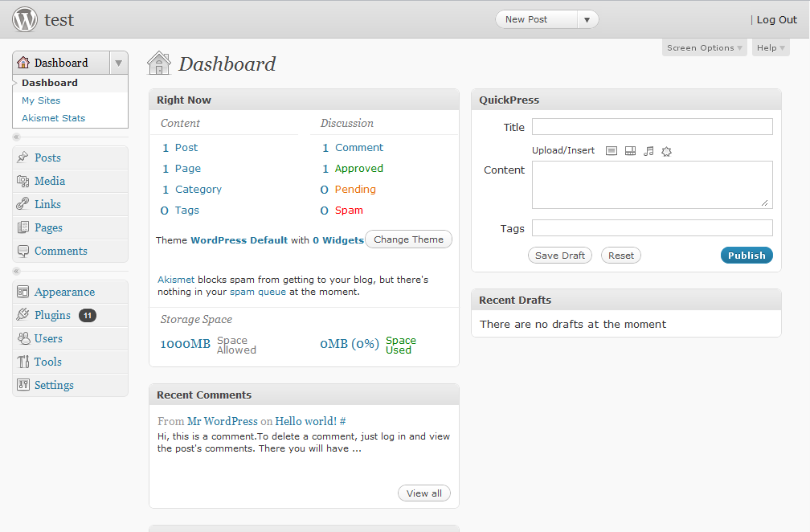Open the Dashboard submenu item
The height and width of the screenshot is (532, 810).
(50, 83)
